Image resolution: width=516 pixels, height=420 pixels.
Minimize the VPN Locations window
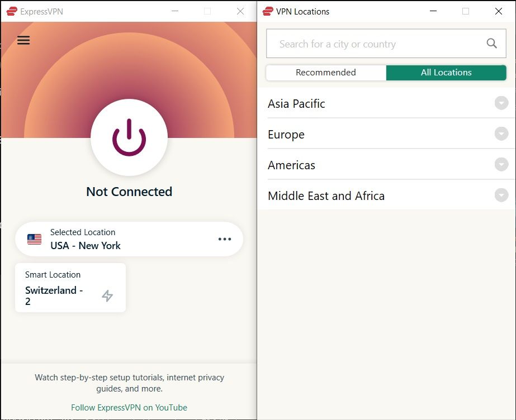[x=433, y=11]
